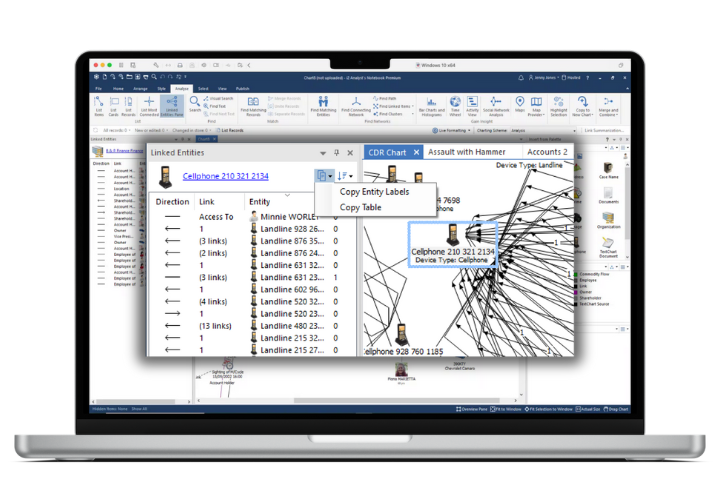
Task: Open the Jenny Jones user menu
Action: pyautogui.click(x=544, y=78)
